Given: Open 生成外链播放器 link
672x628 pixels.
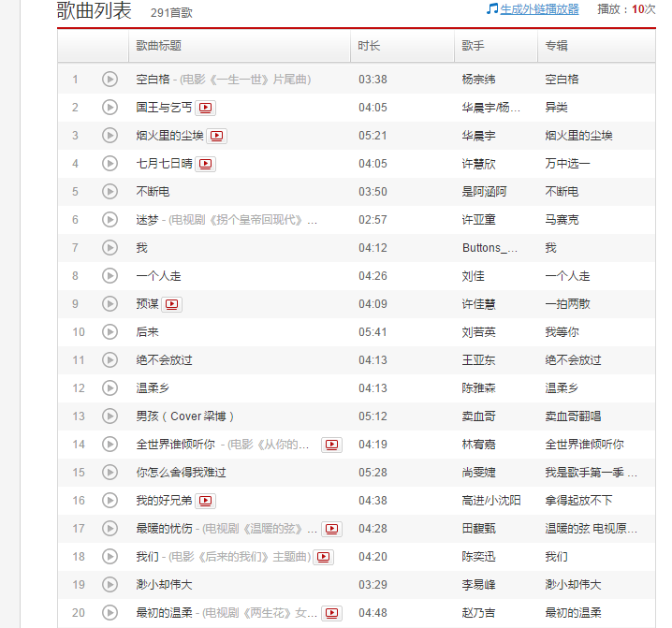Looking at the screenshot, I should (540, 9).
